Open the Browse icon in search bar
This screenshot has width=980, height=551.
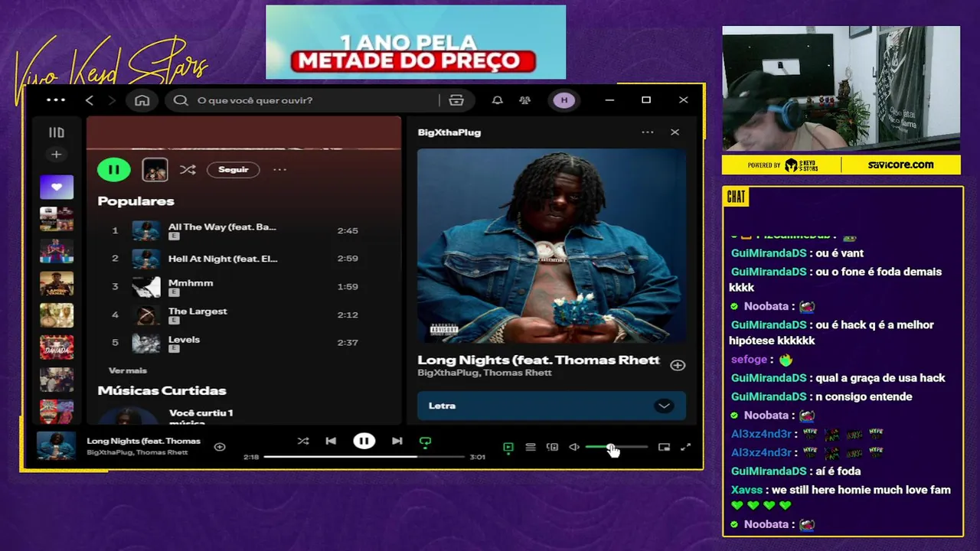pyautogui.click(x=456, y=100)
